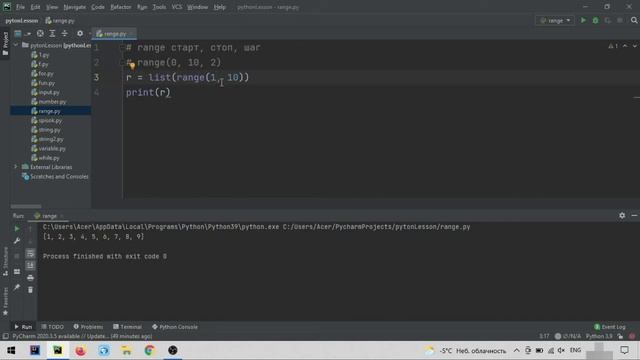The image size is (640, 360).
Task: Select while.py in project tree
Action: coord(49,158)
